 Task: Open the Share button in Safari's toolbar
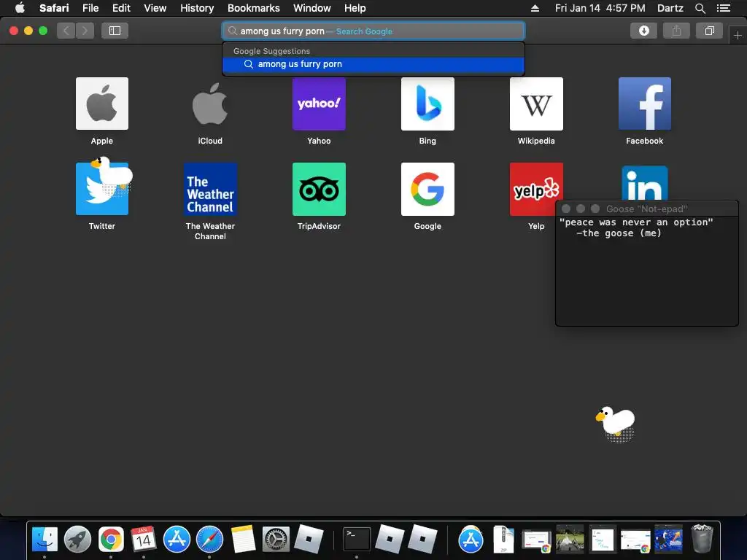[676, 31]
